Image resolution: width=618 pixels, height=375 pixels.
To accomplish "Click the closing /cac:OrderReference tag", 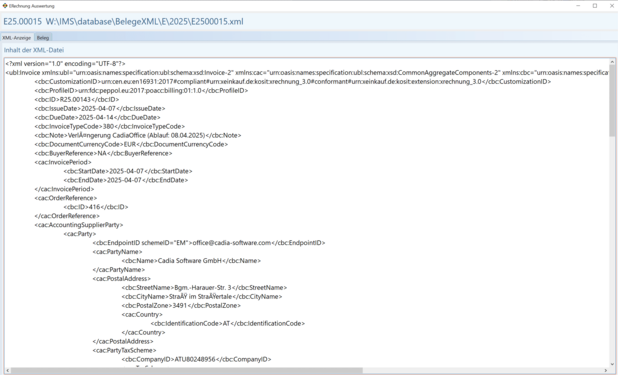I will [67, 216].
